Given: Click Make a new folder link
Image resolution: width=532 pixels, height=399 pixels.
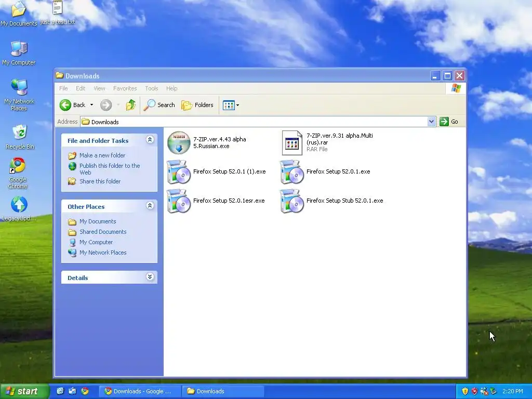Looking at the screenshot, I should click(x=102, y=155).
